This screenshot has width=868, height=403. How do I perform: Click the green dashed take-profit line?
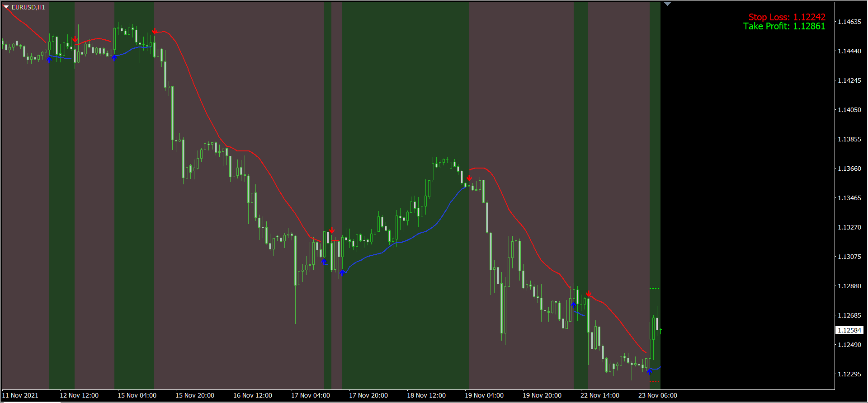(655, 288)
